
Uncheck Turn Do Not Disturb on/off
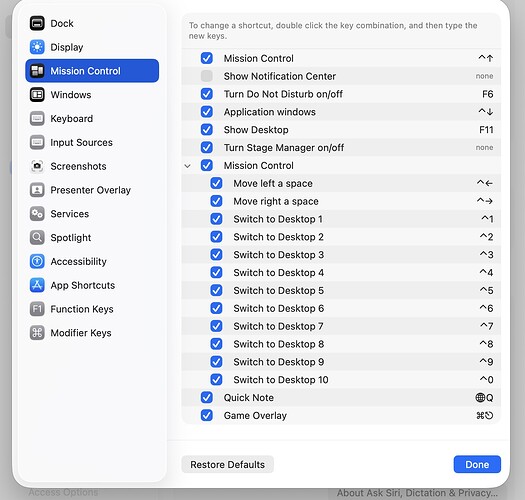point(207,94)
